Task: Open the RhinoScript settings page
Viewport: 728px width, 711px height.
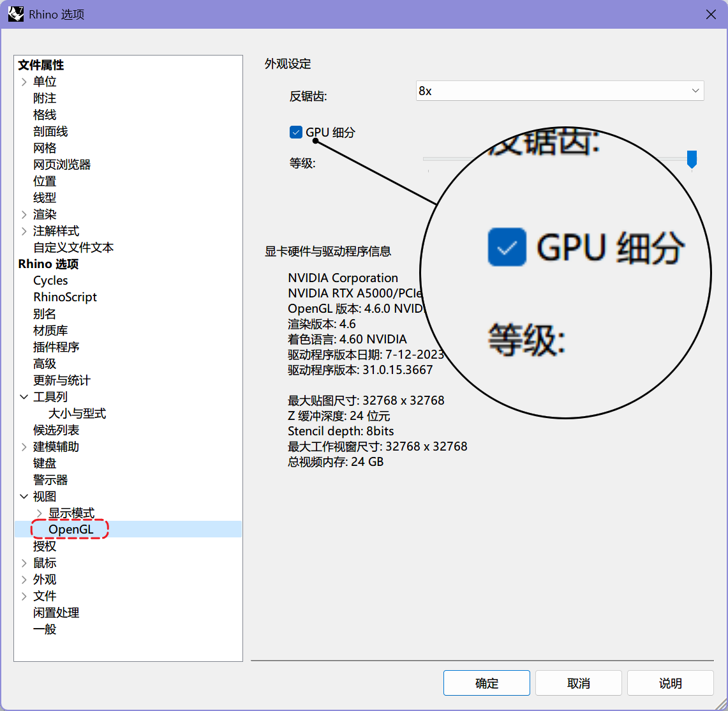Action: [65, 297]
